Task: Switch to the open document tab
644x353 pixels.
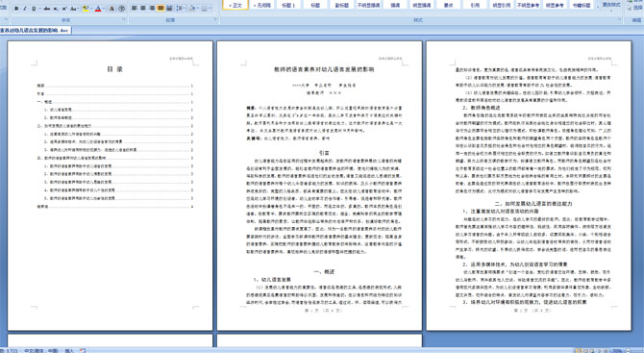Action: [36, 31]
